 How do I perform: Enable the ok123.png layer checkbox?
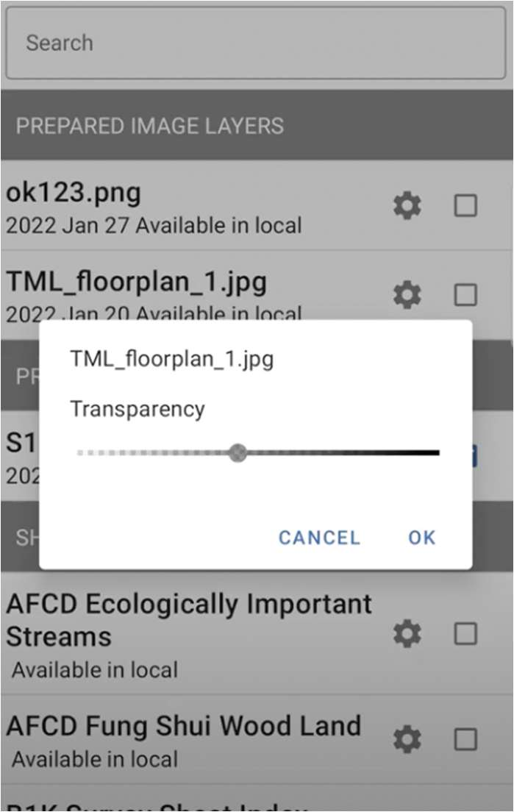point(465,206)
